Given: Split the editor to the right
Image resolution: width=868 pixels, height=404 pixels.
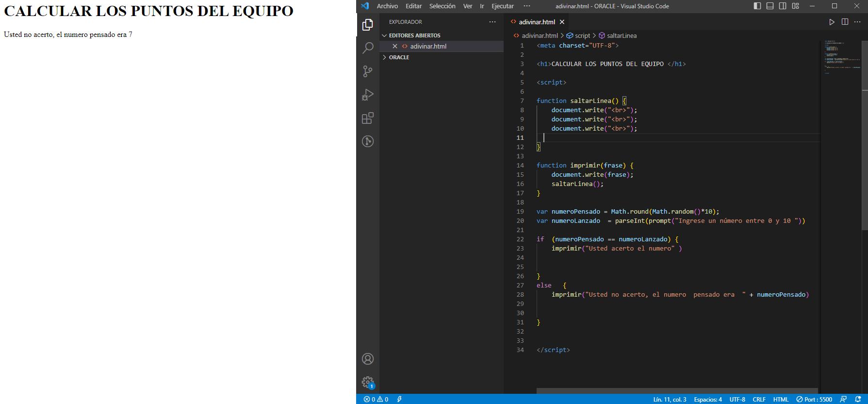Looking at the screenshot, I should (x=845, y=22).
